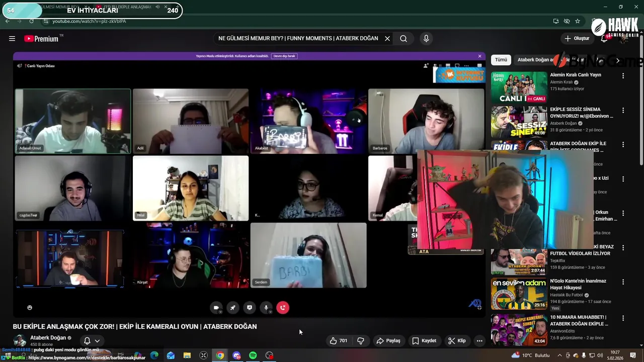Select Serdem camera tile
Viewport: 644px width, 362px height.
(x=308, y=255)
